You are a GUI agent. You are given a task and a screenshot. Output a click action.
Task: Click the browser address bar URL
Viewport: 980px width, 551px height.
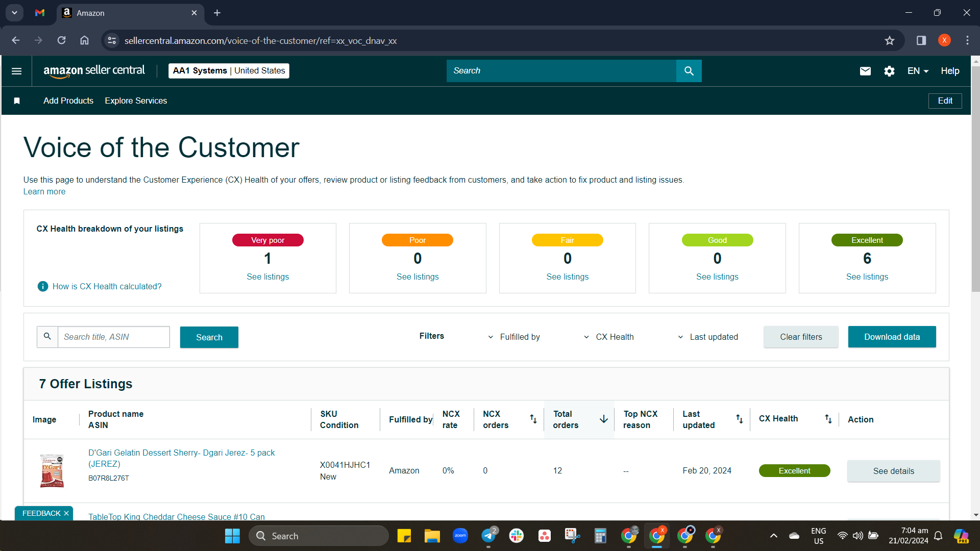(x=260, y=40)
